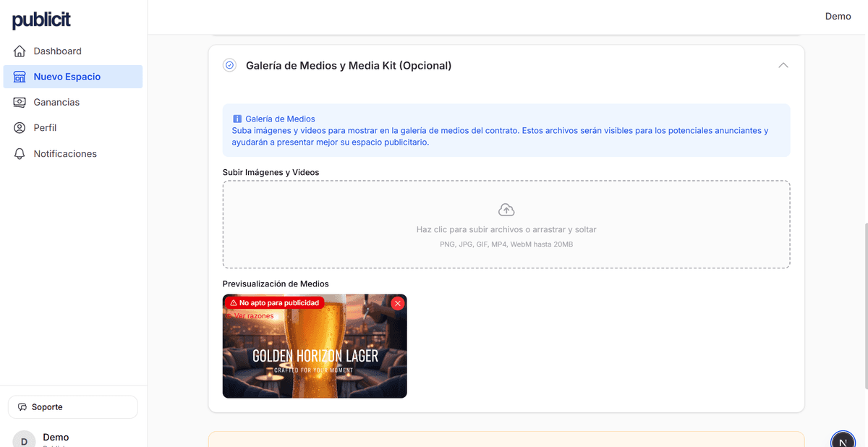Click the warning triangle on the red badge
The image size is (868, 447).
pyautogui.click(x=235, y=302)
